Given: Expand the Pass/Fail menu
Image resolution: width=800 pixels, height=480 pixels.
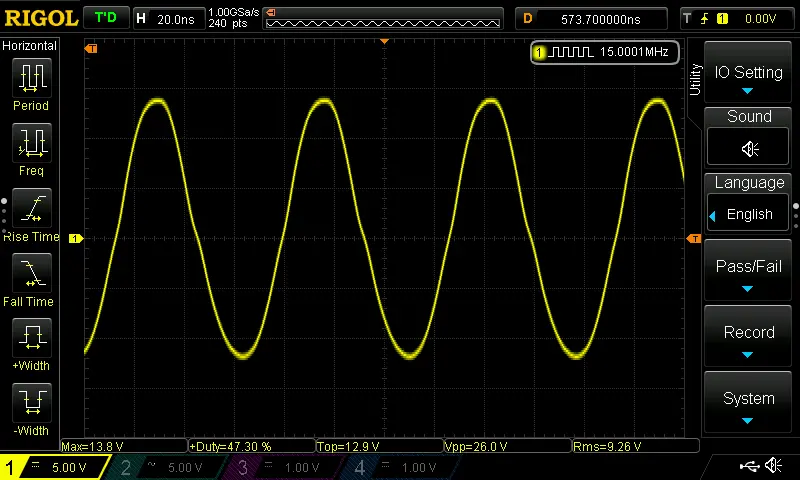Looking at the screenshot, I should coord(749,272).
